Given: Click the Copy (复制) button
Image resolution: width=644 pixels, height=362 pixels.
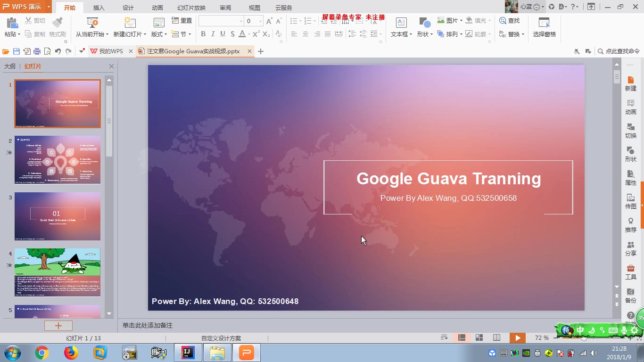Looking at the screenshot, I should click(x=35, y=34).
